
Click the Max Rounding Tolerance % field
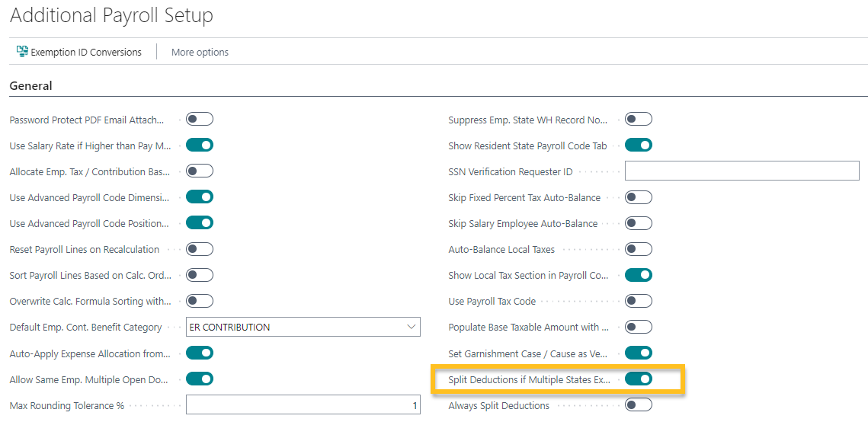click(303, 406)
